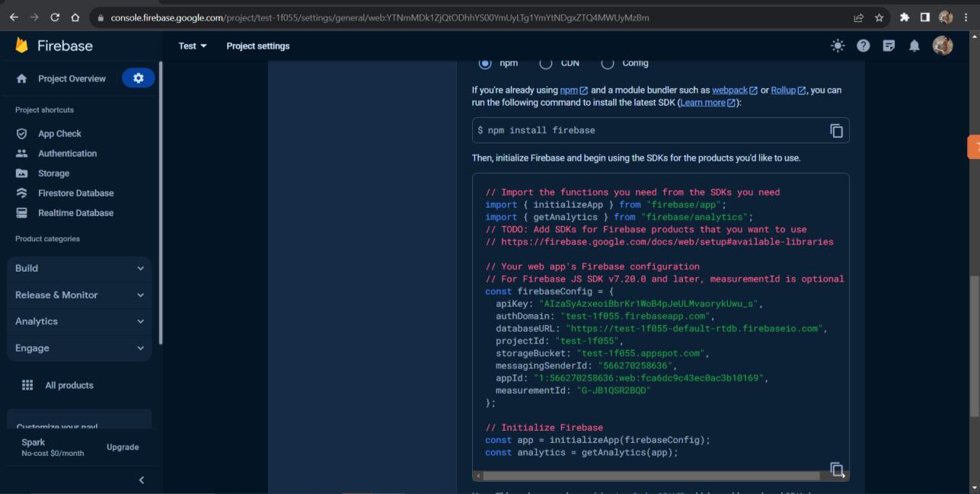Open the Help question mark icon
980x494 pixels.
863,46
